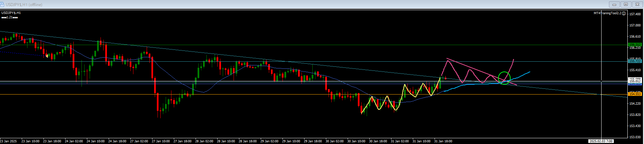The height and width of the screenshot is (144, 644).
Task: Click the USDJPY$,H1 symbol label in chart
Action: click(x=11, y=13)
